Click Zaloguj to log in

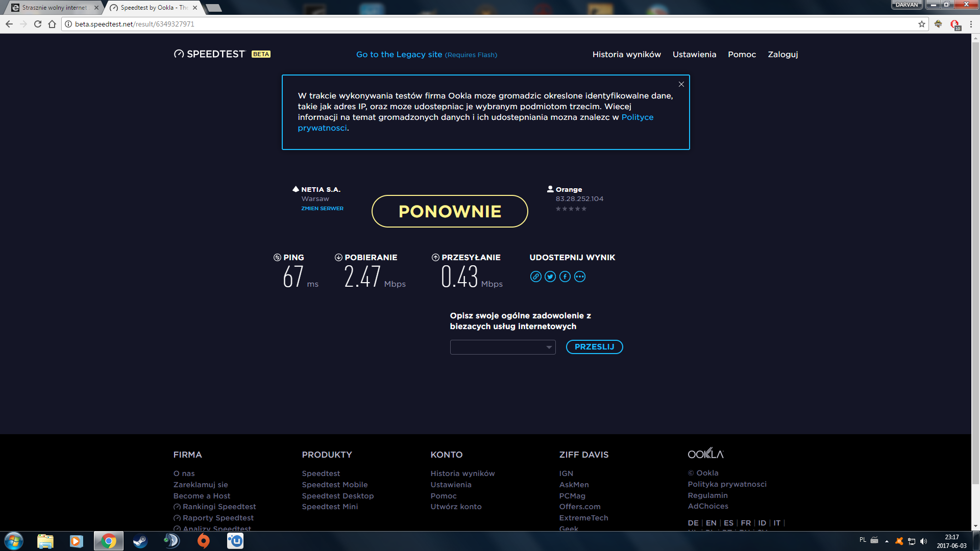[782, 54]
